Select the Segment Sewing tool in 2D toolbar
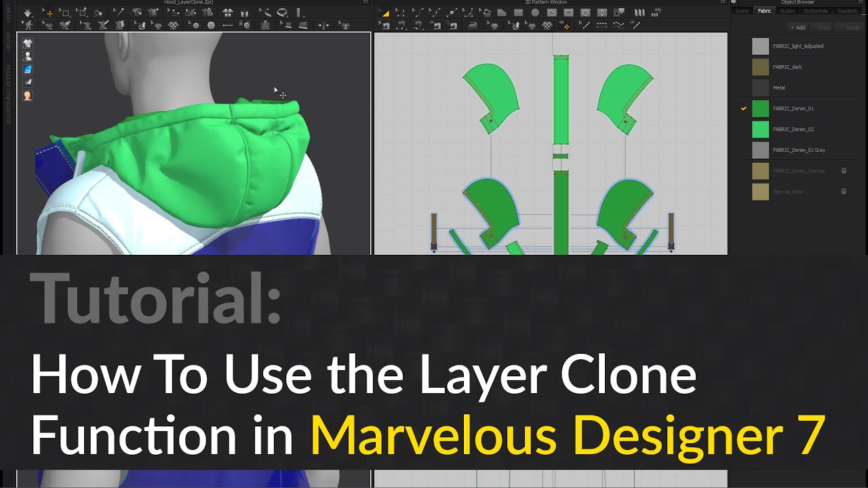The width and height of the screenshot is (868, 488). (x=401, y=26)
